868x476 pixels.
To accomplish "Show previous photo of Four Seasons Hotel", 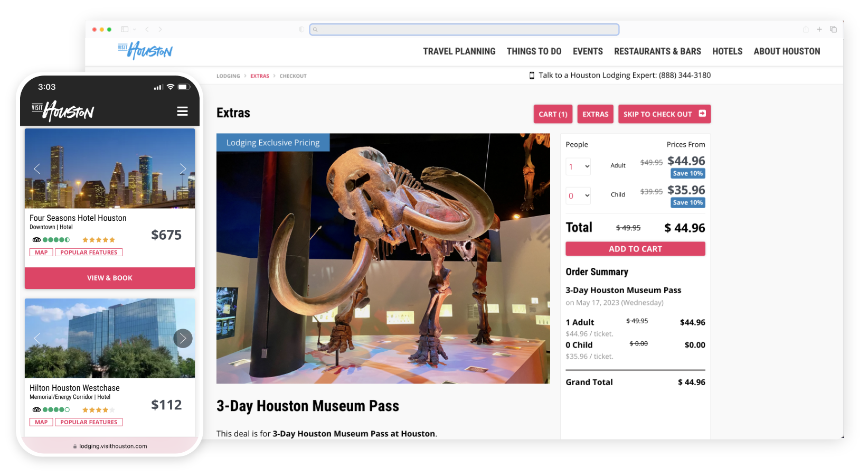I will click(x=37, y=169).
